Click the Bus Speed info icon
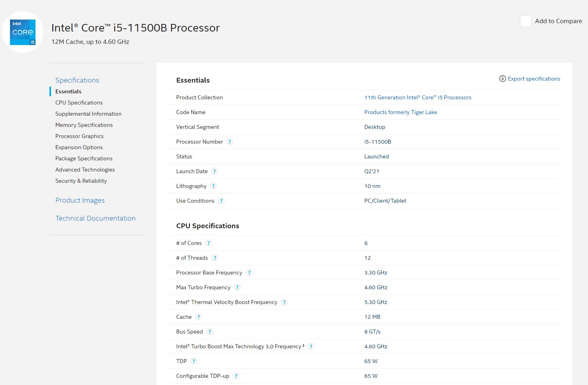Viewport: 588px width, 385px height. pyautogui.click(x=210, y=332)
